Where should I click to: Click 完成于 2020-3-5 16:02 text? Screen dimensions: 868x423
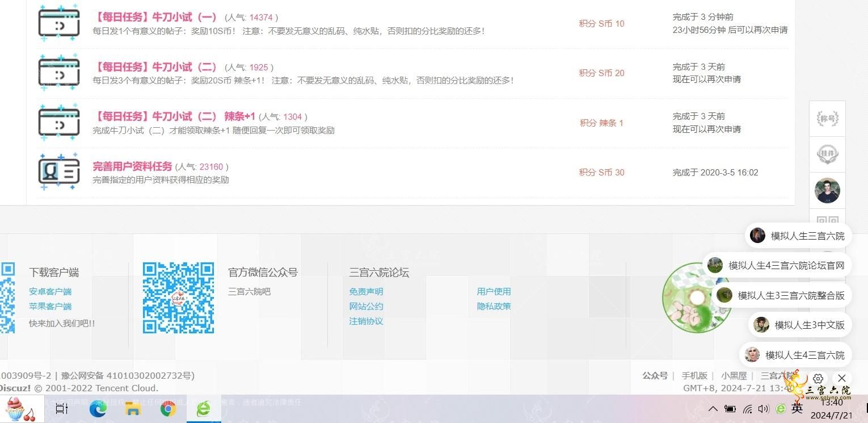point(715,172)
